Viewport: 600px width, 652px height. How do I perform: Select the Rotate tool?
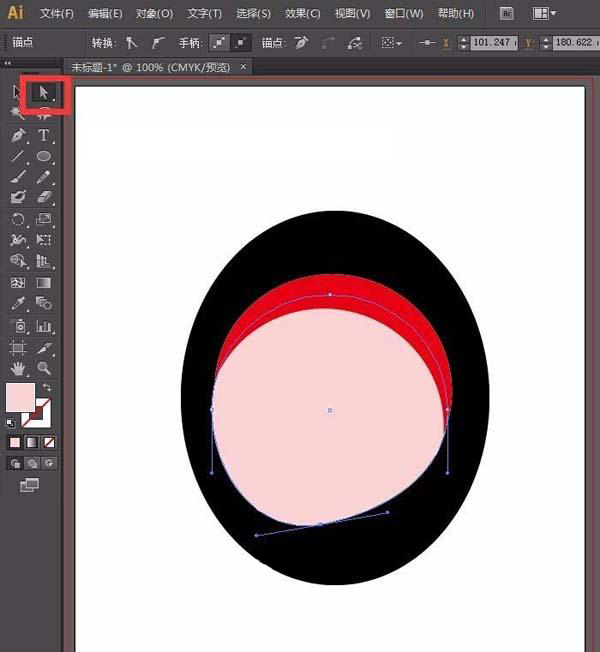pyautogui.click(x=18, y=220)
